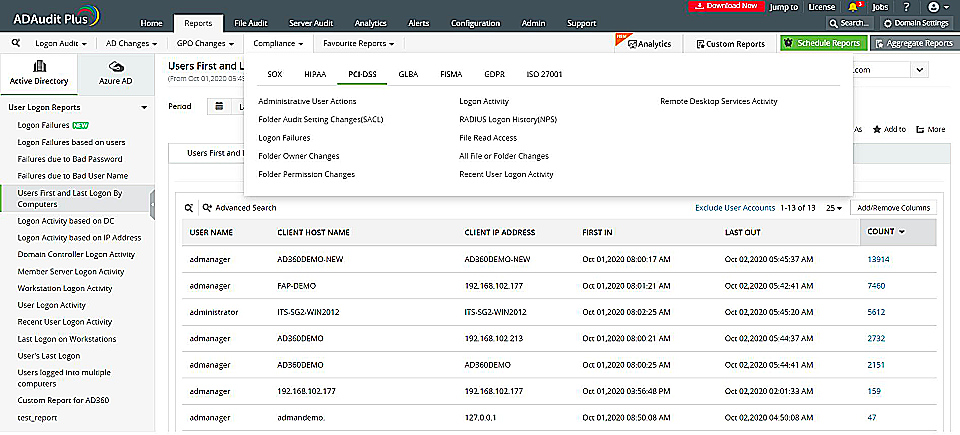Click Add/Remove Columns button
Screen dimensions: 960x435
[893, 208]
